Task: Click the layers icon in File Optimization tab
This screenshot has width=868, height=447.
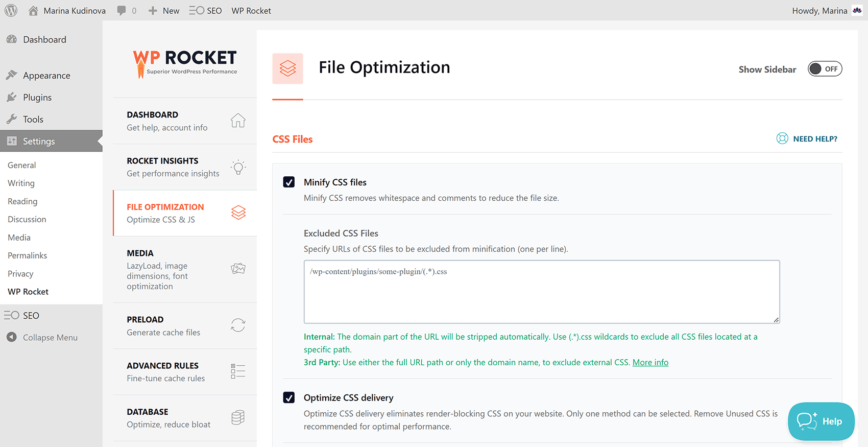Action: pos(238,213)
